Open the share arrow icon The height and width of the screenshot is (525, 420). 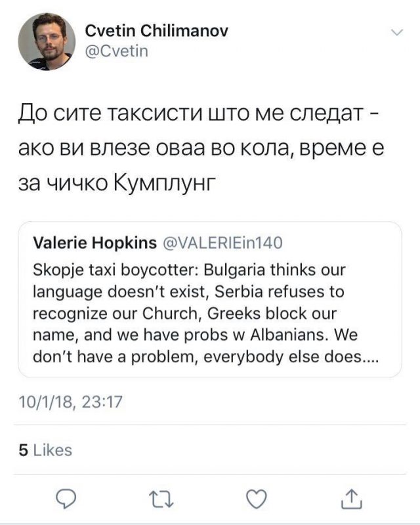click(350, 499)
